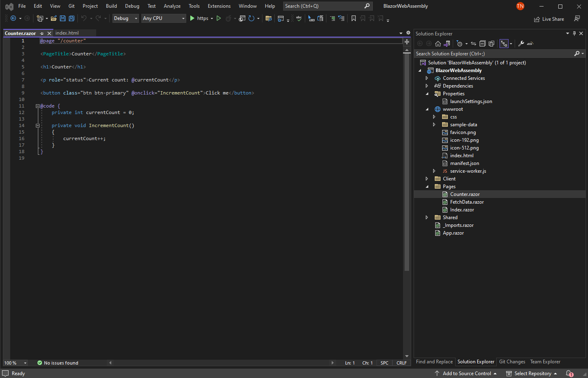Click the green Start debugging arrow
Viewport: 588px width, 378px height.
[x=192, y=18]
